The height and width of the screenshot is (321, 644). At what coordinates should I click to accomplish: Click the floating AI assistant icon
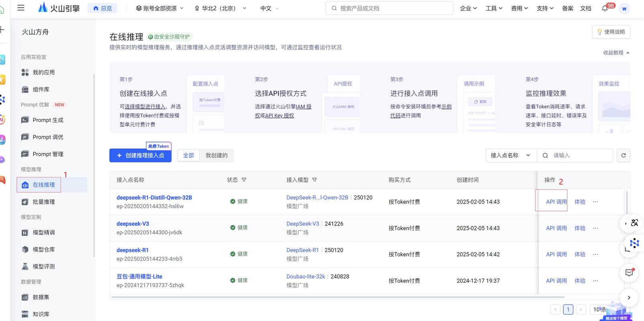[634, 243]
